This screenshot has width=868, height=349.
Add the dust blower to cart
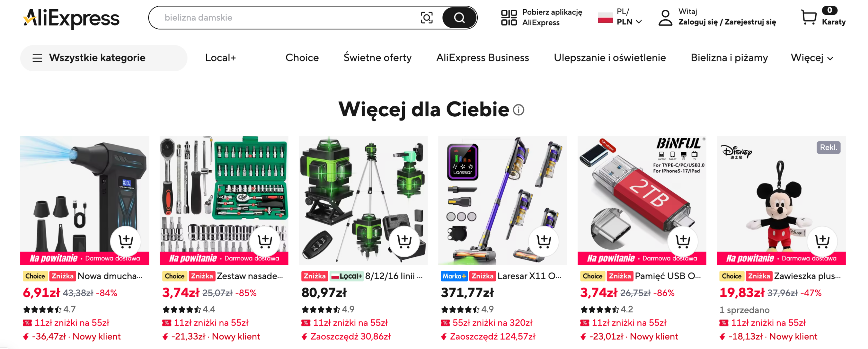[x=125, y=241]
